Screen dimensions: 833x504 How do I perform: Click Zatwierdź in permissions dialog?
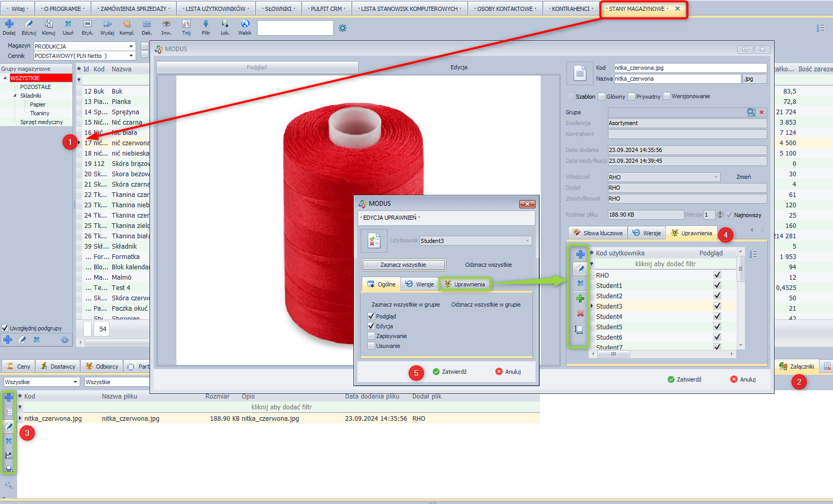pos(449,372)
